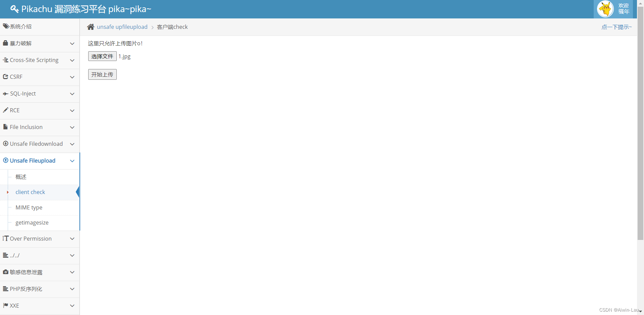This screenshot has height=315, width=644.
Task: Click the key icon beside the Pikachu title
Action: [14, 9]
